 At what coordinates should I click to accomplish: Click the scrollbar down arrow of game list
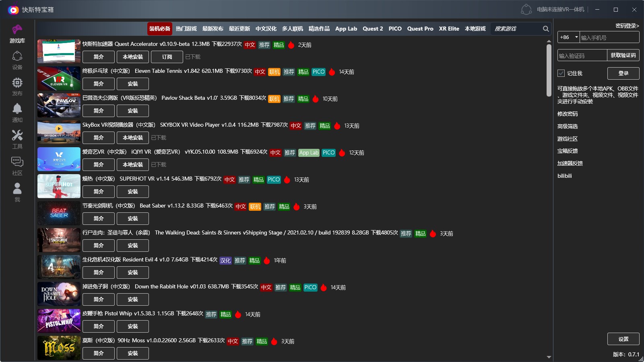(549, 357)
